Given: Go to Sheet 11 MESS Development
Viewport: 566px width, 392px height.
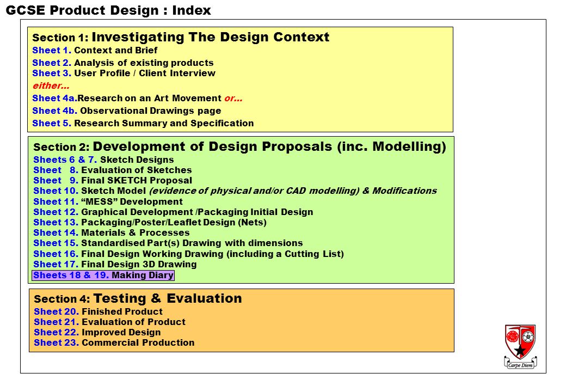Looking at the screenshot, I should (108, 201).
